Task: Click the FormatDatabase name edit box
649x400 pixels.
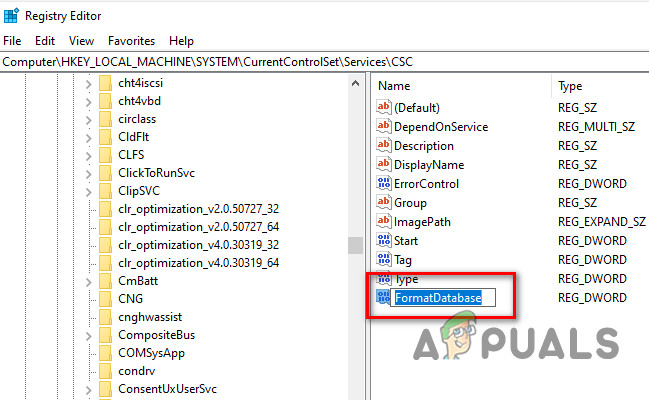Action: (443, 298)
